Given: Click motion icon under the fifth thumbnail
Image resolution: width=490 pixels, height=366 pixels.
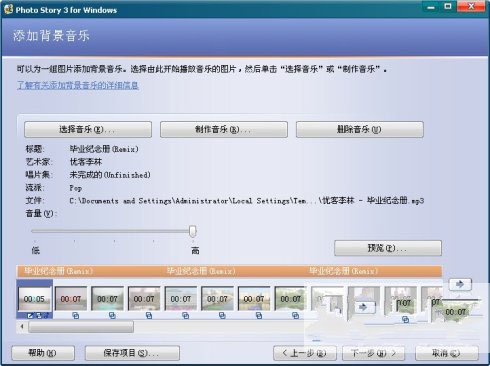Looking at the screenshot, I should click(x=186, y=315).
